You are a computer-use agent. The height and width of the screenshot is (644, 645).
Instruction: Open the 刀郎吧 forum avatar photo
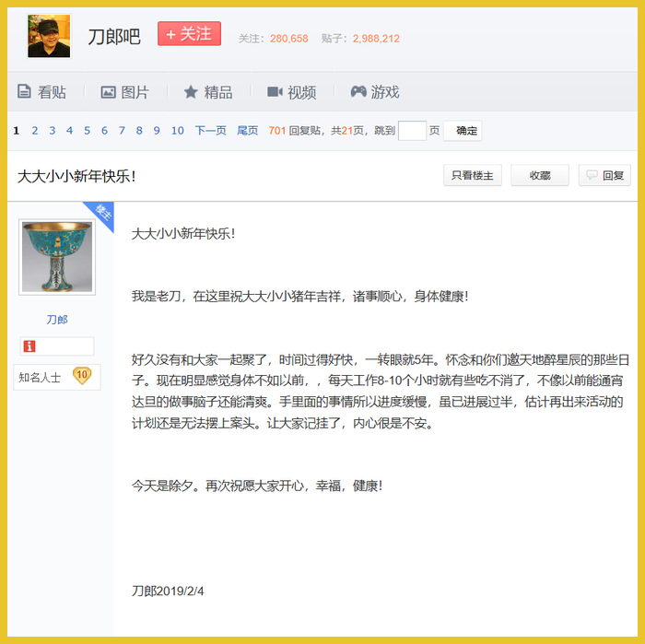[49, 36]
